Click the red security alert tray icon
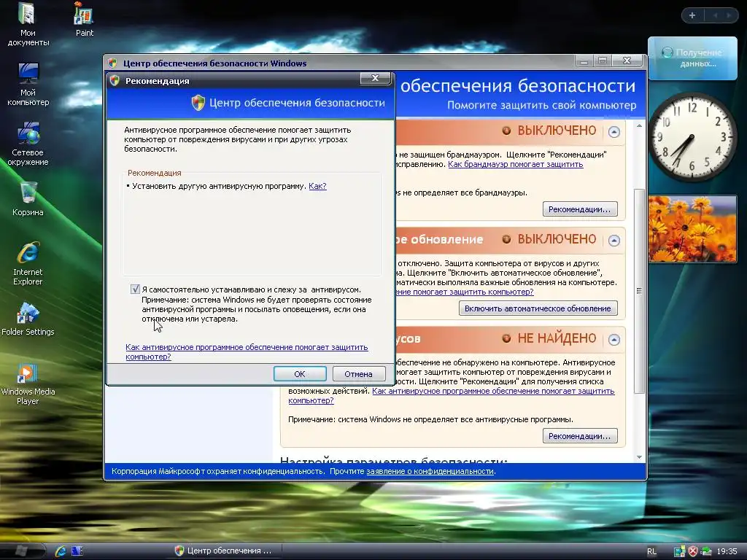Image resolution: width=747 pixels, height=560 pixels. coord(693,551)
